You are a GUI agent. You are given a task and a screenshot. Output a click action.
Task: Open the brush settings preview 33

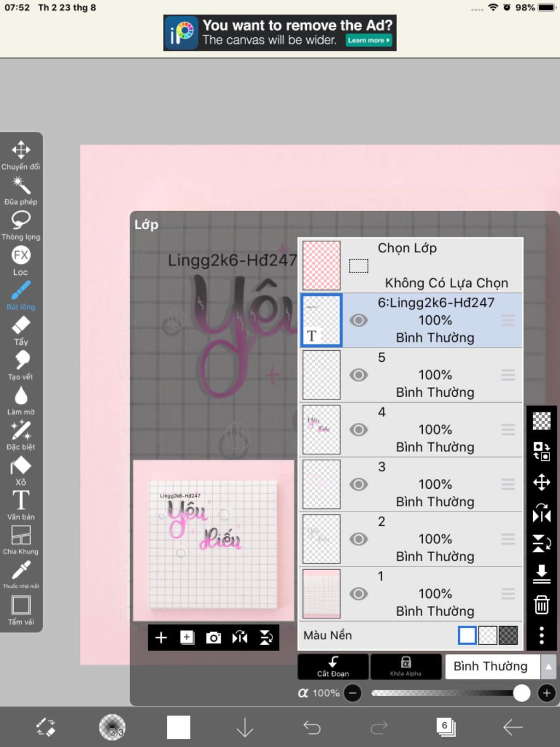point(112,727)
